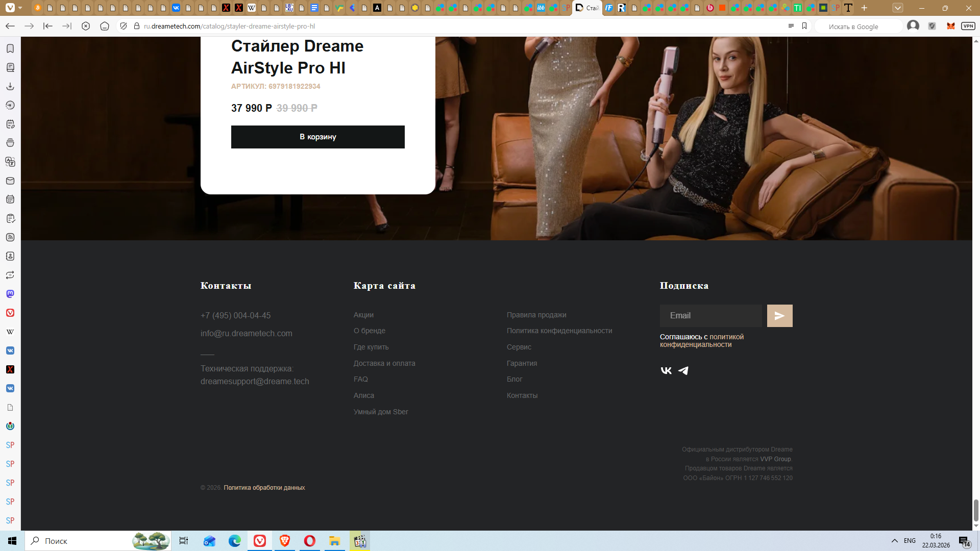980x551 pixels.
Task: Click the Telegram icon in footer
Action: pos(683,371)
